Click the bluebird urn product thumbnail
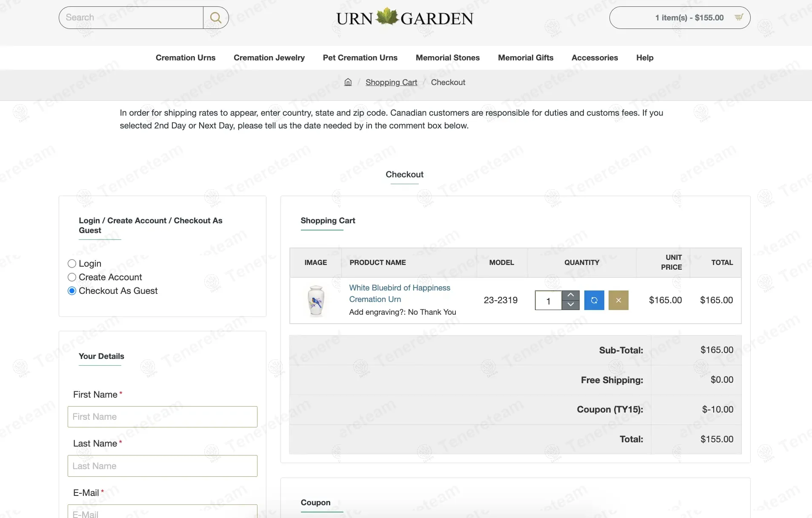This screenshot has width=812, height=518. (316, 301)
